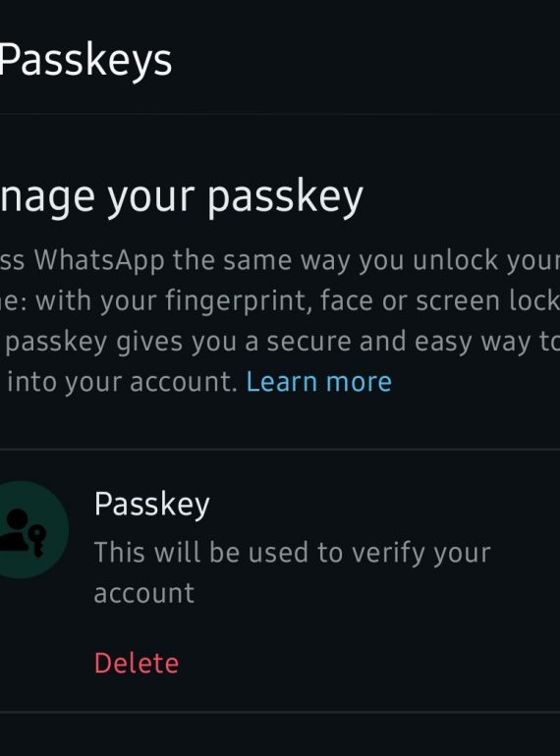Click the Passkeys screen title
Screen dimensions: 560x756
[85, 61]
